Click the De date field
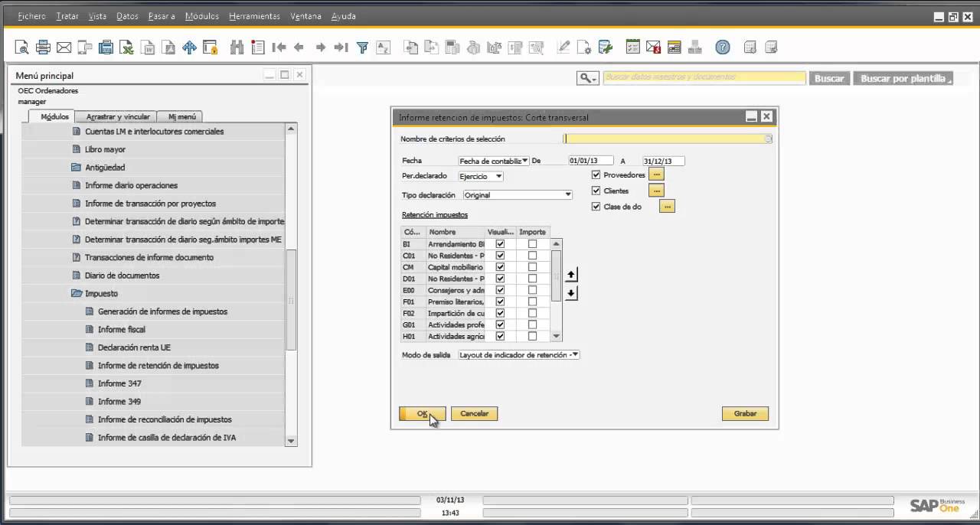 (x=591, y=161)
